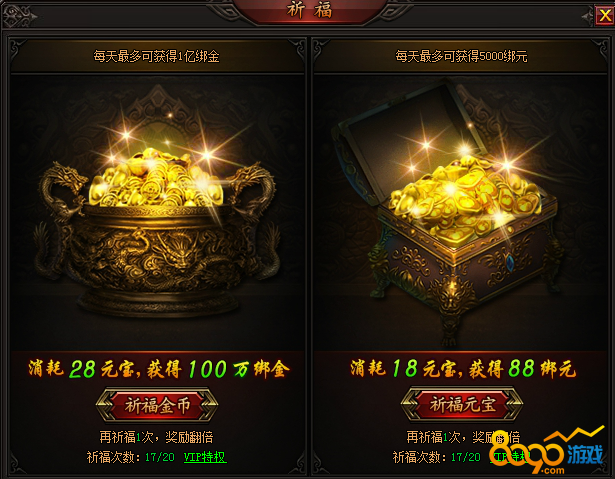Open the VIP特权 link under gold blessing
615x479 pixels.
pos(205,457)
